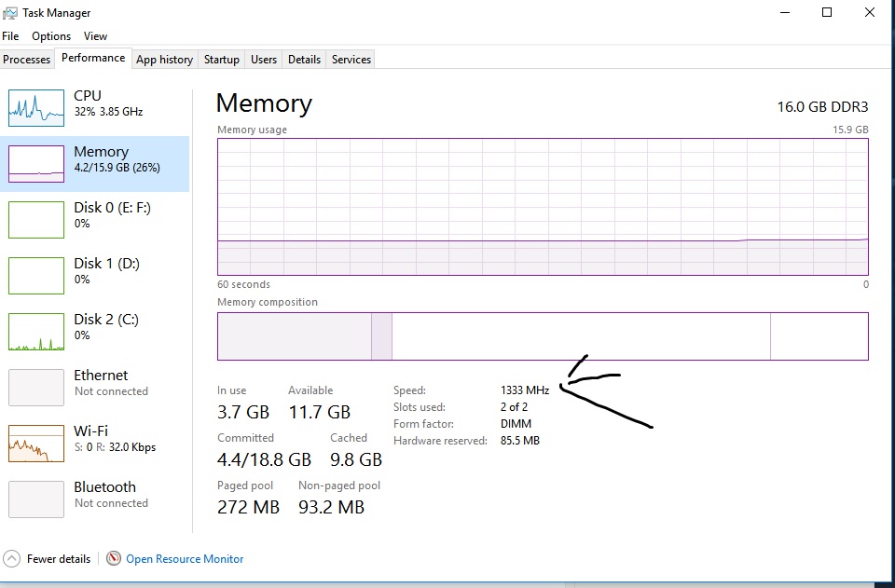
Task: Click the Memory composition bar
Action: 543,336
